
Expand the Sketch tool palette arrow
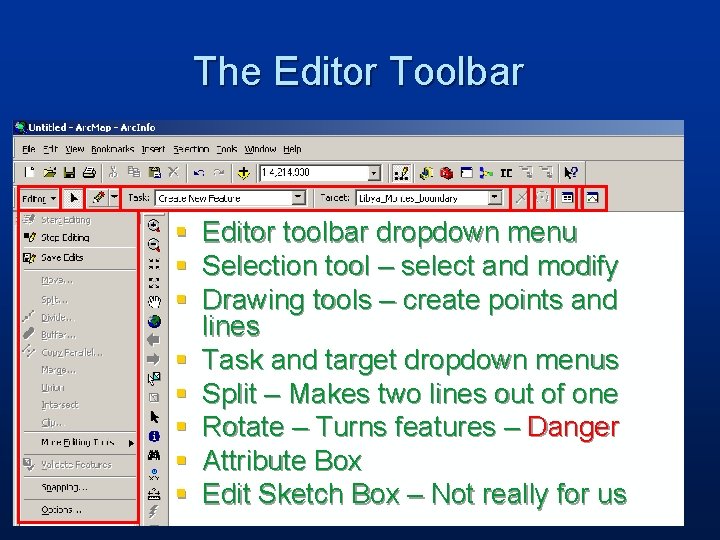tap(114, 197)
